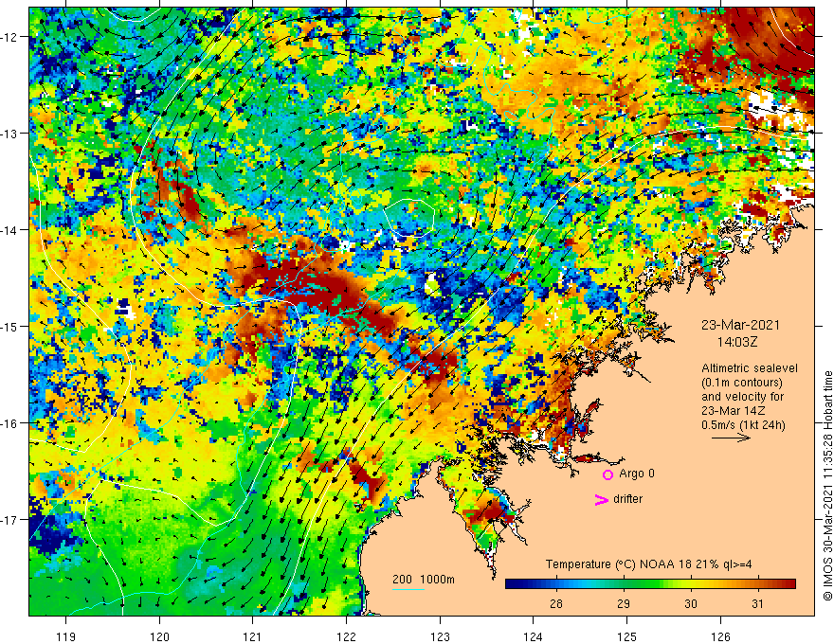834x644 pixels.
Task: Click latitude axis label -13
Action: coord(10,134)
